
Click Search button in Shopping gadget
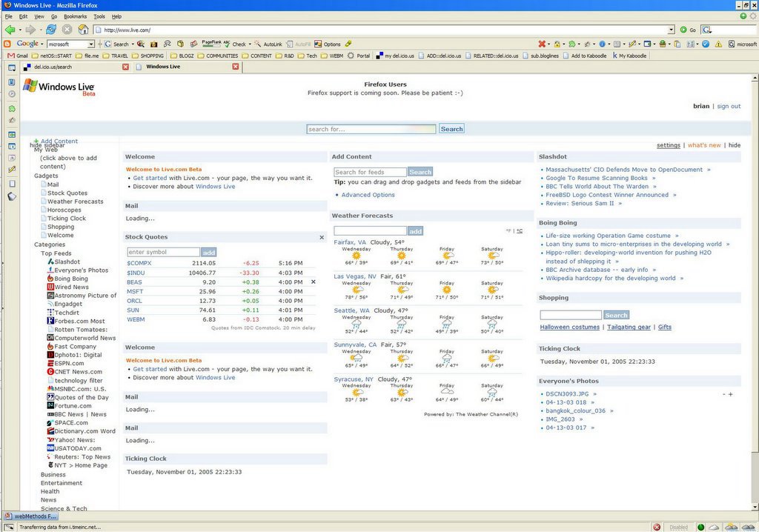click(616, 315)
